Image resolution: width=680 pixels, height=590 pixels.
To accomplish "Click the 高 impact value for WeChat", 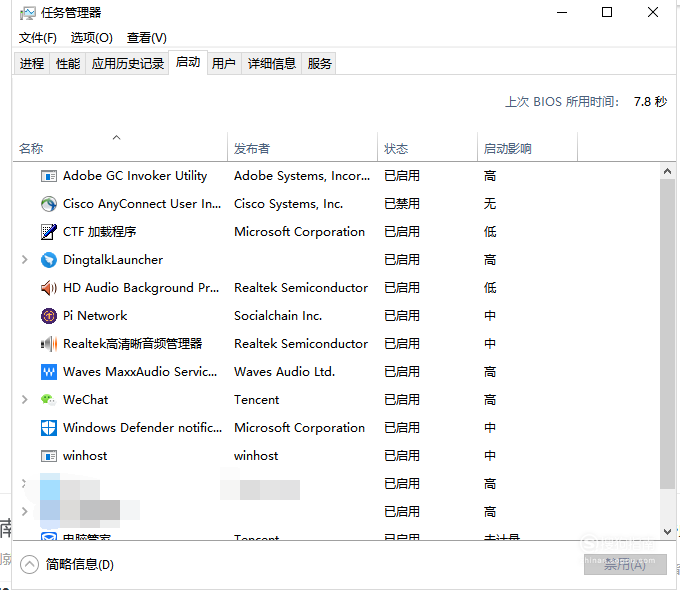I will (x=490, y=400).
